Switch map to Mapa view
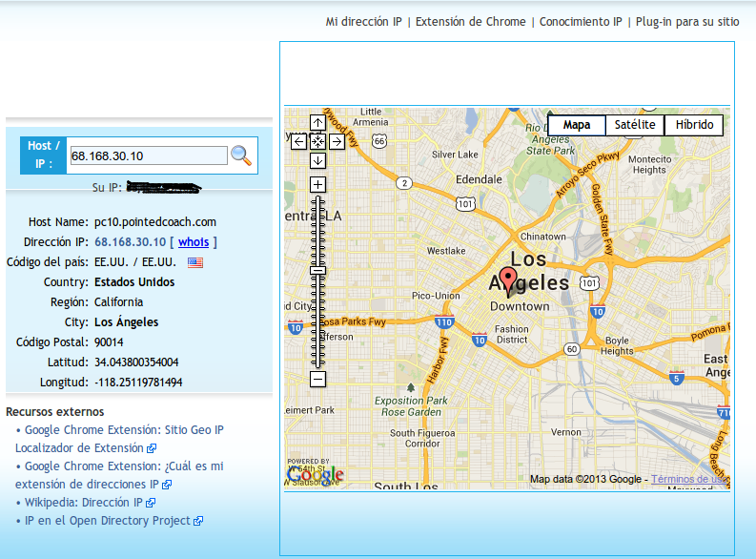The height and width of the screenshot is (559, 756). [x=577, y=125]
